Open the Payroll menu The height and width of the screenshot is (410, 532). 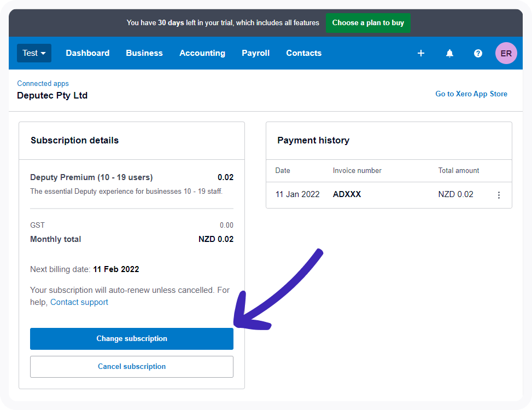point(255,53)
